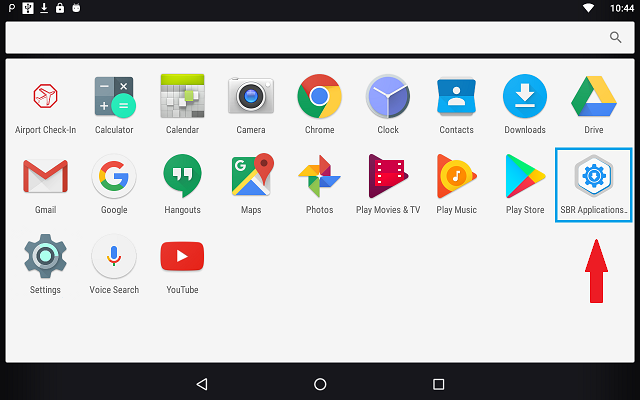Open the Clock app
Viewport: 640px width, 400px height.
point(388,97)
